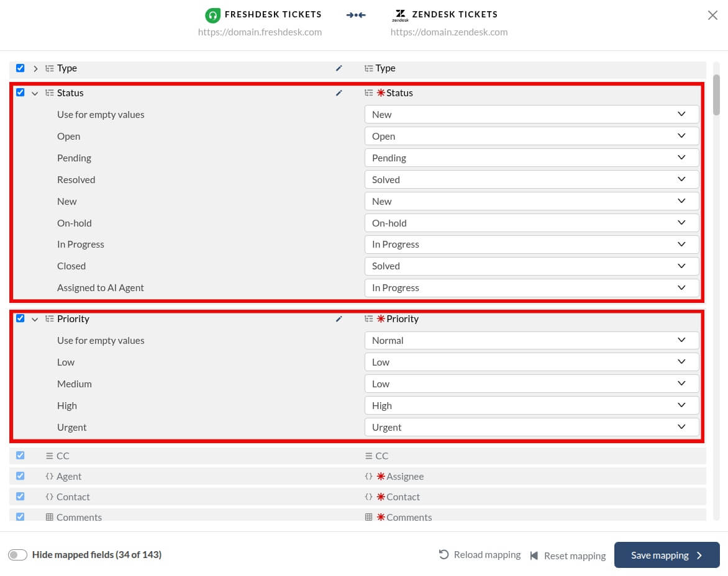The image size is (728, 576).
Task: Click braces icon beside Assignee
Action: point(368,476)
